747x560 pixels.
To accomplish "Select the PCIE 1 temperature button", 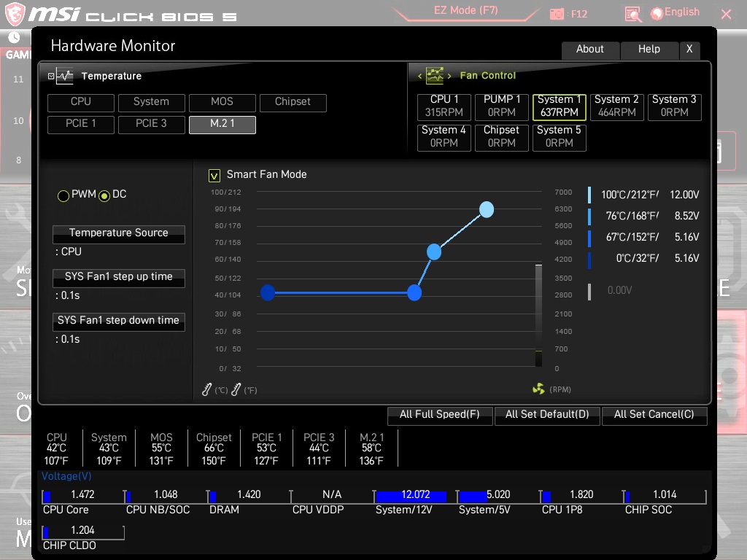I will coord(81,124).
